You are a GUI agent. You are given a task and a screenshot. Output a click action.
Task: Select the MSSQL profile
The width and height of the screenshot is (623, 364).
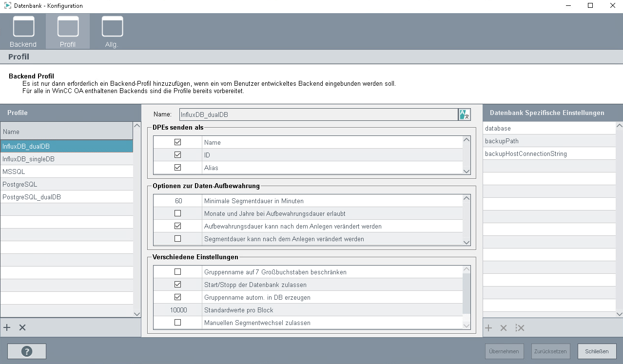66,172
